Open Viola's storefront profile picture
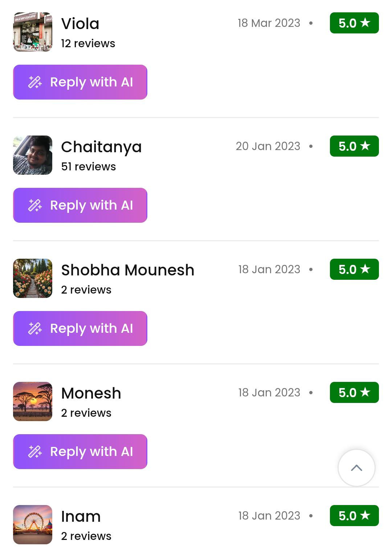Viewport: 392px width, 557px height. (33, 32)
